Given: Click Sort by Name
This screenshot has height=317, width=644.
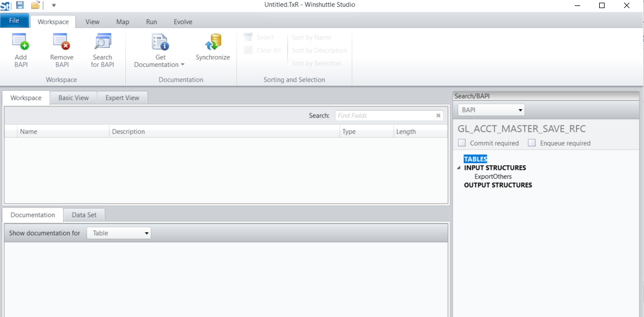Looking at the screenshot, I should tap(312, 37).
